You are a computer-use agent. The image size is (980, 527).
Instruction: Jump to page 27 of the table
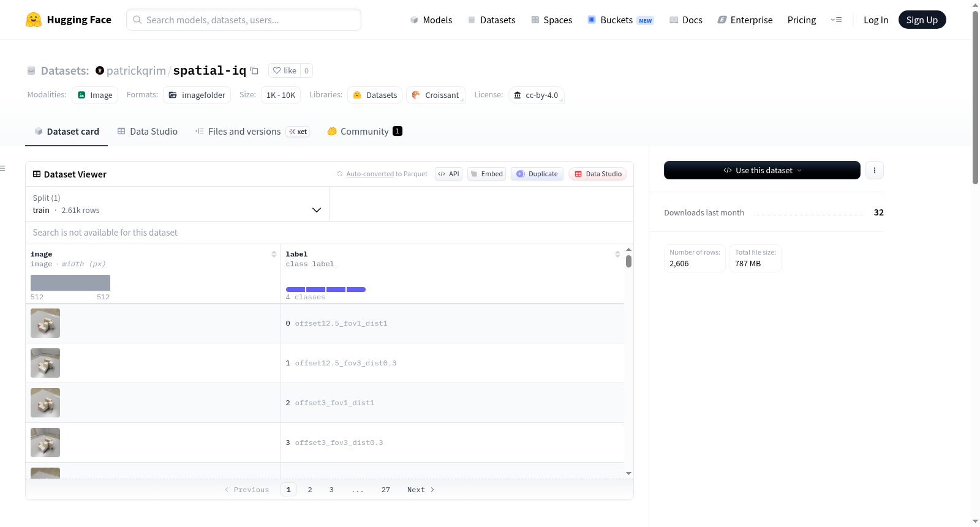[386, 490]
